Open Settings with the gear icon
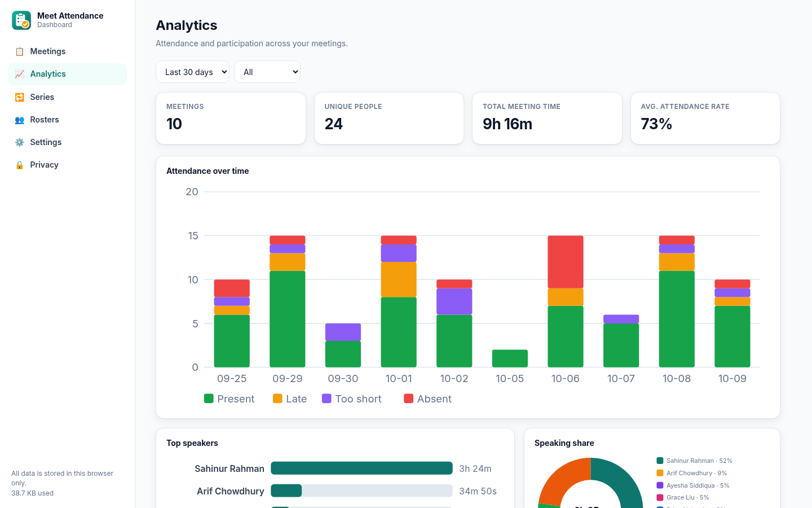Image resolution: width=812 pixels, height=508 pixels. click(x=20, y=142)
